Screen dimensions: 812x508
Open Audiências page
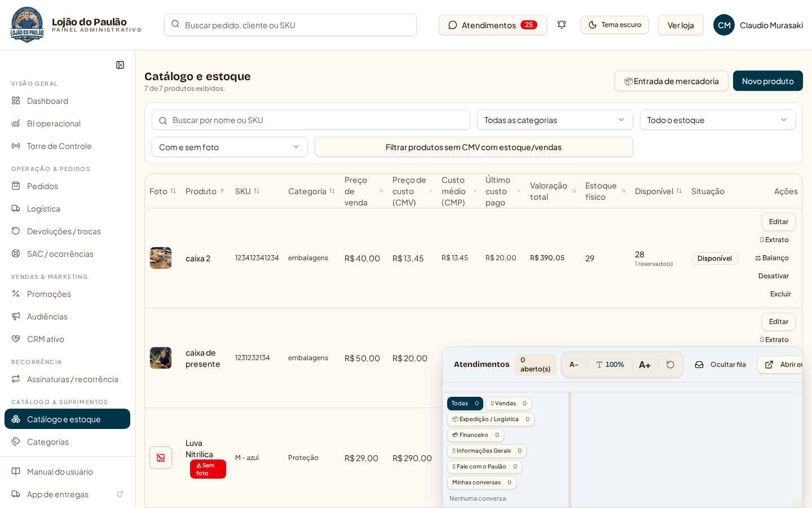(x=67, y=316)
